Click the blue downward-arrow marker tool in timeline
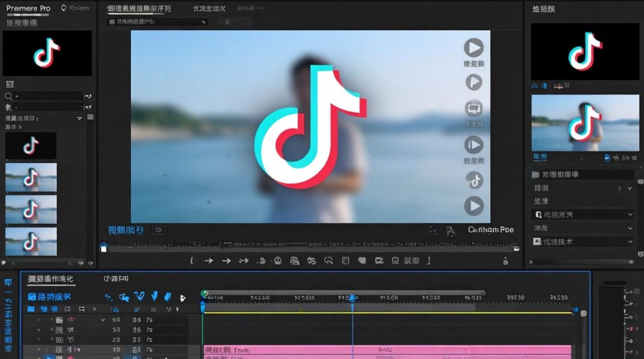Image resolution: width=644 pixels, height=359 pixels. tap(155, 296)
